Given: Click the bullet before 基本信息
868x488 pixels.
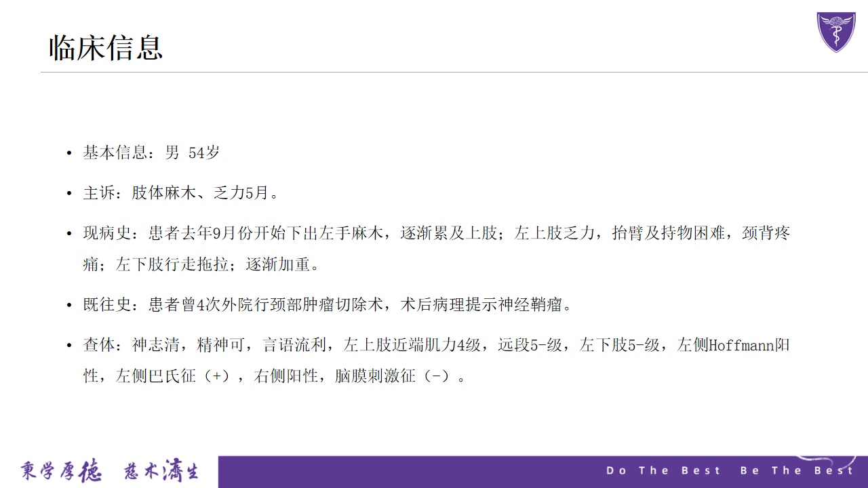Looking at the screenshot, I should [x=68, y=153].
